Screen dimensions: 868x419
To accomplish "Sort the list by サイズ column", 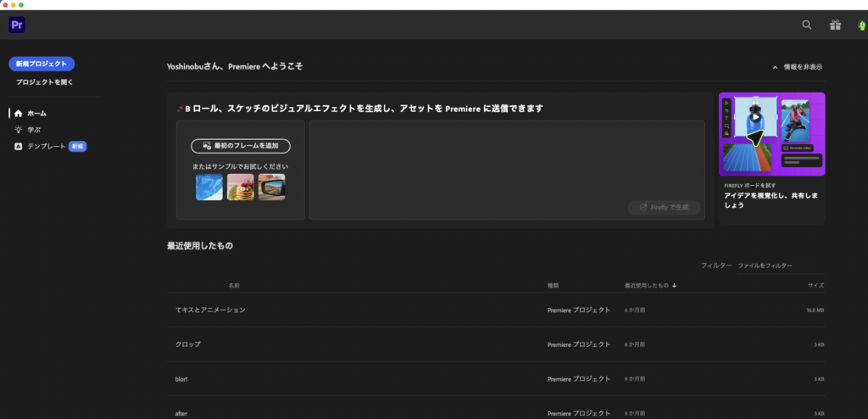I will pos(816,286).
